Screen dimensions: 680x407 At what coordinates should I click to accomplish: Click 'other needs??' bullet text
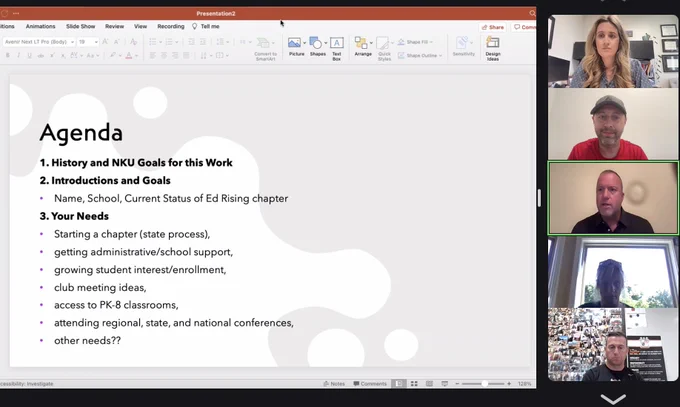87,341
